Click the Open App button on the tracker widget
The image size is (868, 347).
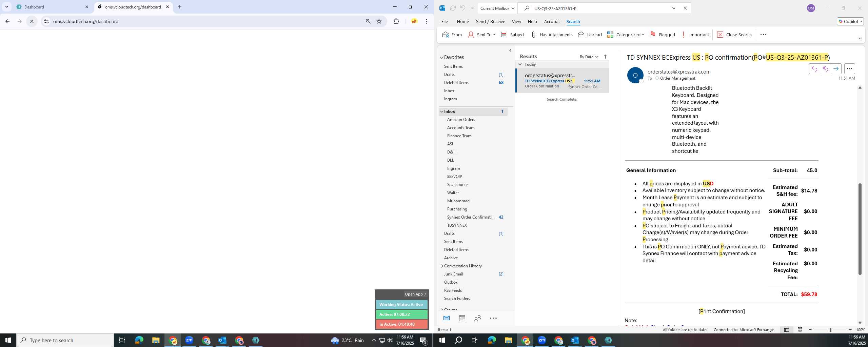click(x=415, y=294)
